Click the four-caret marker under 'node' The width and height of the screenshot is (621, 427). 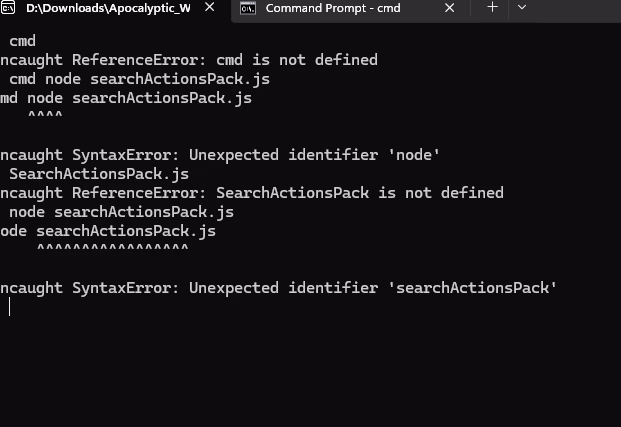tap(44, 117)
